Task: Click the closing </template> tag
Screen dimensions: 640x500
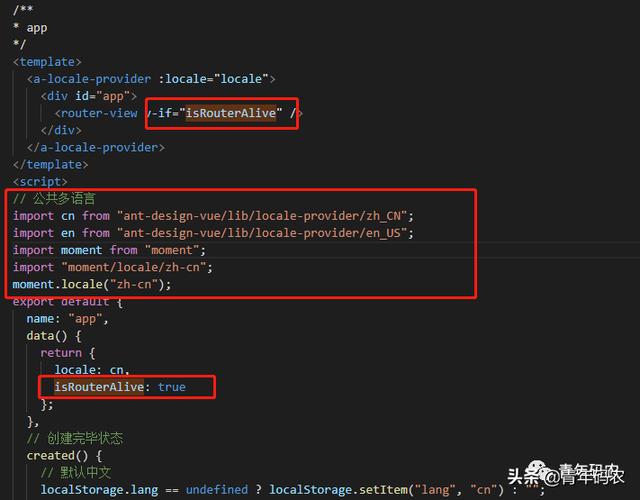Action: [51, 164]
